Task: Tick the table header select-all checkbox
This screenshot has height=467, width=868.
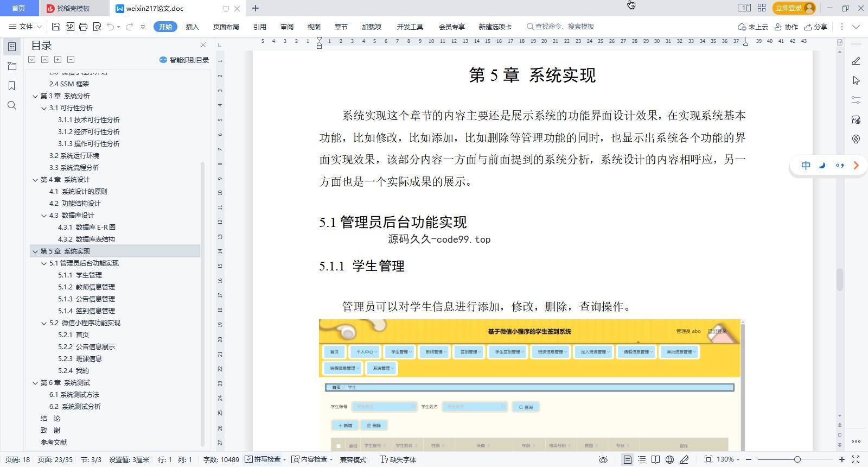Action: click(339, 446)
